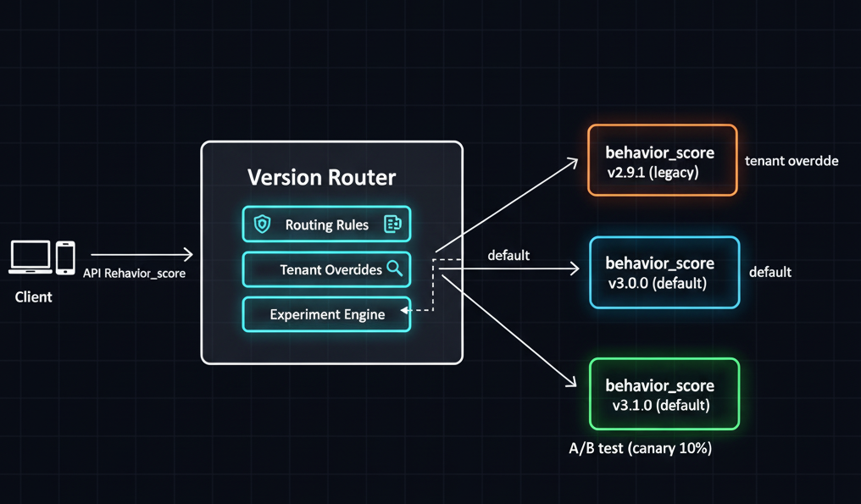Click the smartphone icon beside the laptop
This screenshot has height=504, width=861.
point(65,258)
